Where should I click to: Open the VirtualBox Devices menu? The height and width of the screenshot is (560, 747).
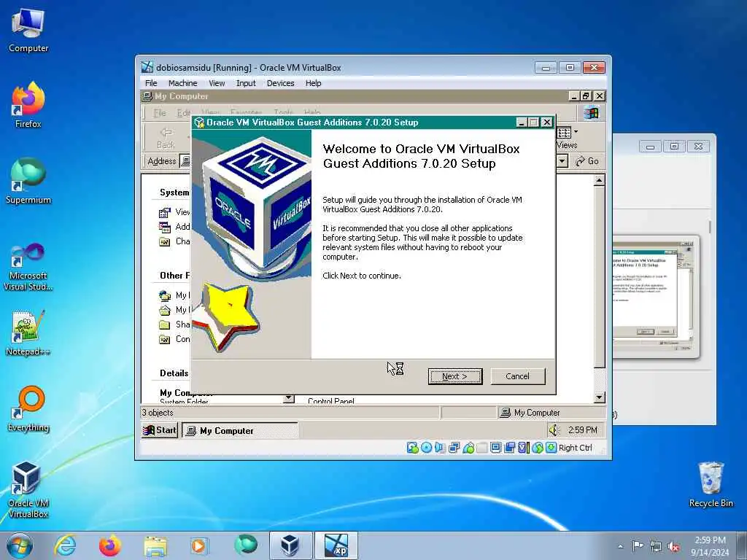coord(281,83)
